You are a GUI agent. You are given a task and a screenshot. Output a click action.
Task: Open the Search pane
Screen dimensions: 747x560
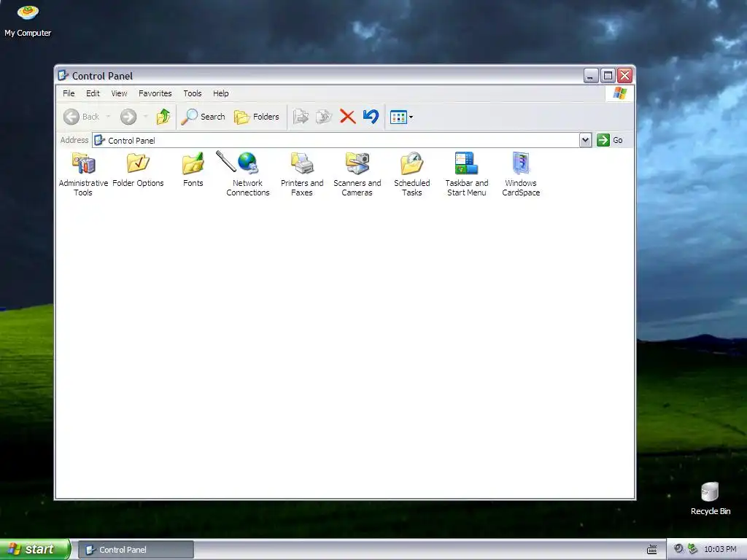[x=203, y=117]
